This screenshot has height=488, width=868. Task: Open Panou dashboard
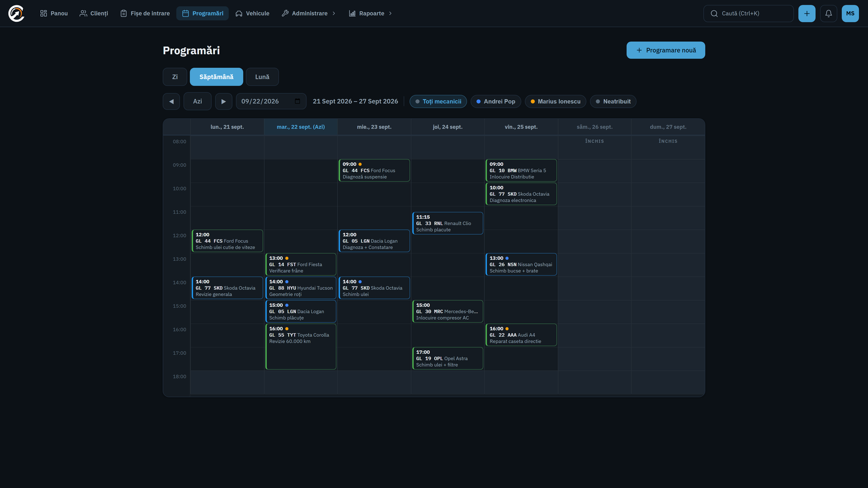[54, 14]
